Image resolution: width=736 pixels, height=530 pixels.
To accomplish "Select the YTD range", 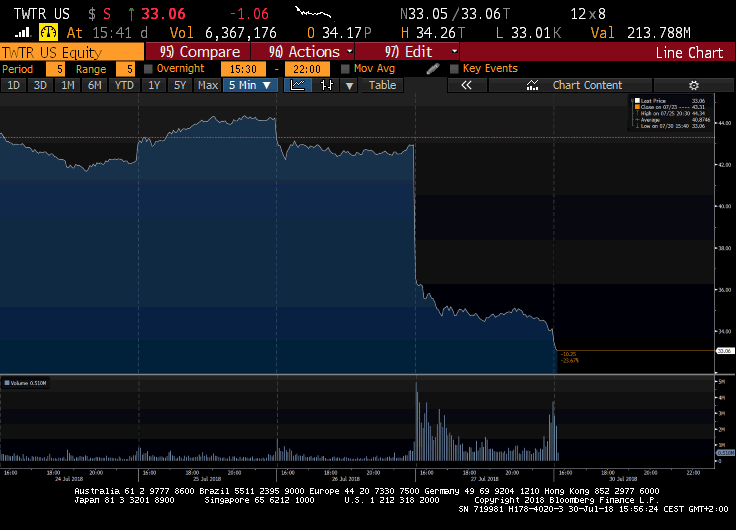I will [124, 85].
